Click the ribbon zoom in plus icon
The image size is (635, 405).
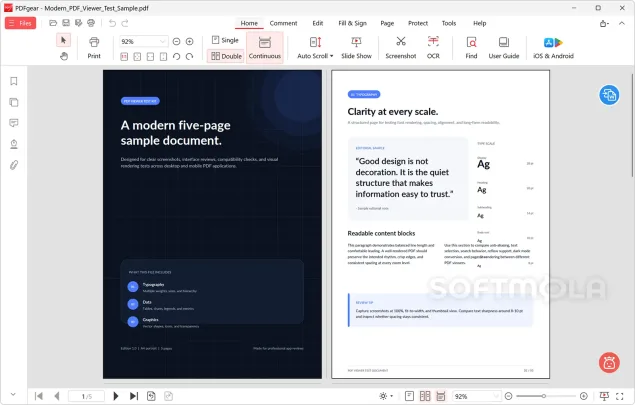[x=190, y=41]
